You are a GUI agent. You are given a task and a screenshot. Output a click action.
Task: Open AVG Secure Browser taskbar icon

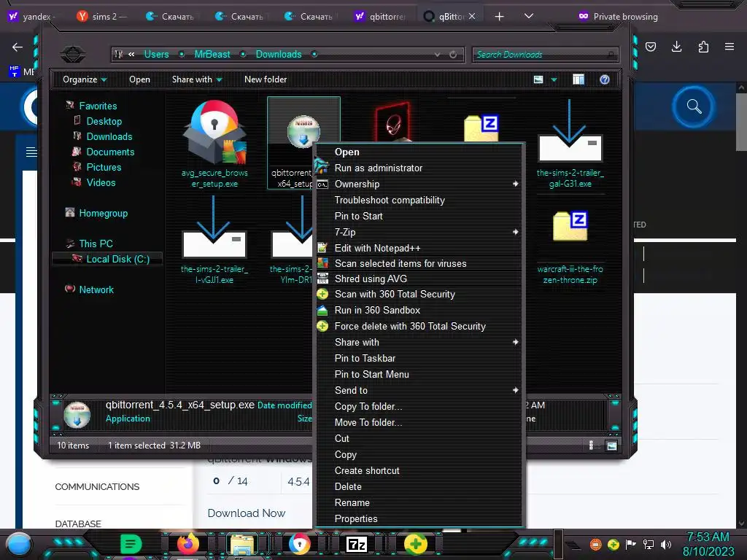point(300,544)
